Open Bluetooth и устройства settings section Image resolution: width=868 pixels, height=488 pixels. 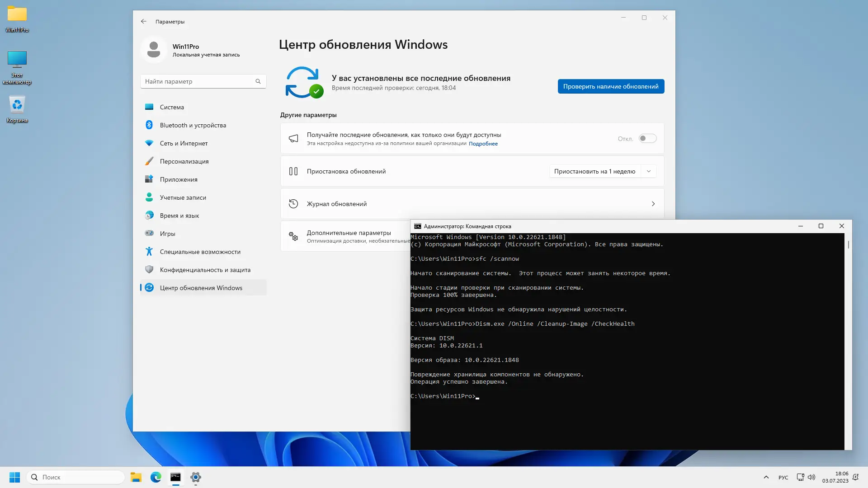(x=193, y=125)
